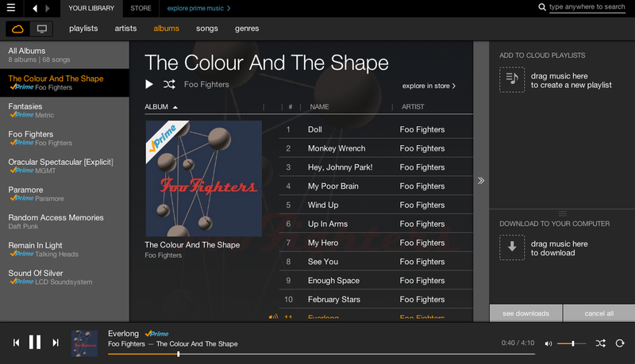Select All Albums in sidebar
635x364 pixels.
coord(64,55)
